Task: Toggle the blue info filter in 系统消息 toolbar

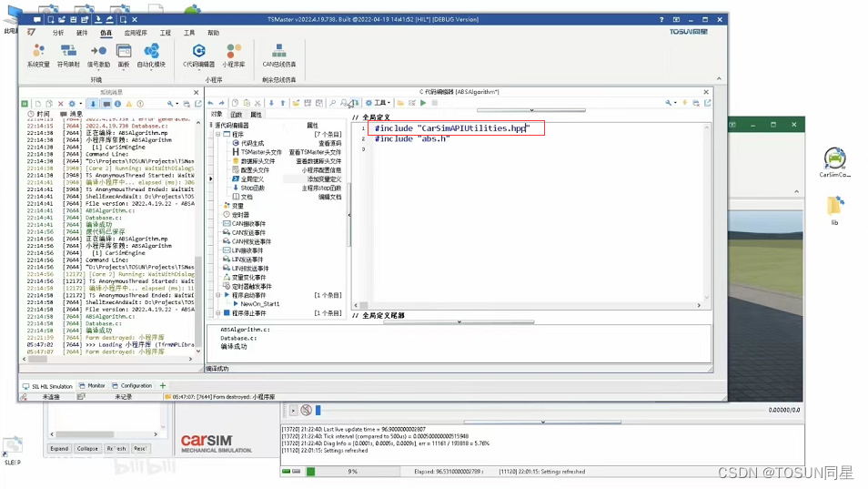Action: click(x=117, y=104)
